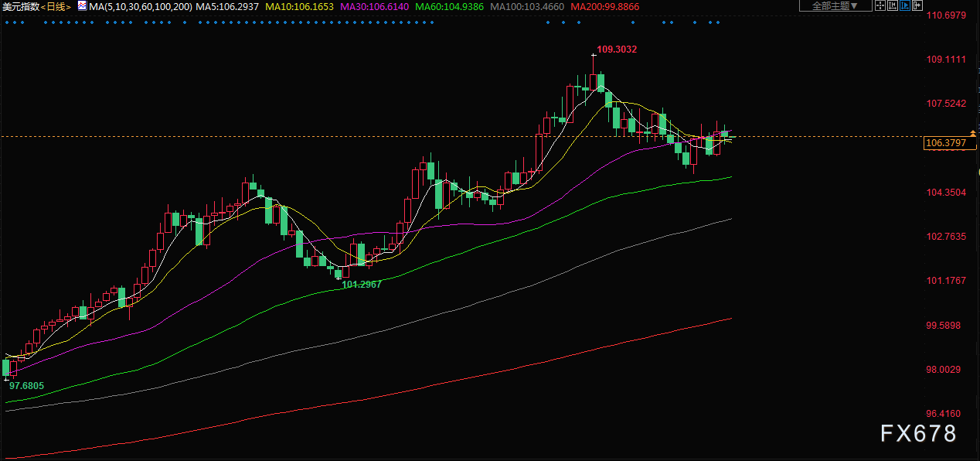Click the blue highlighted chart mode icon

[905, 6]
